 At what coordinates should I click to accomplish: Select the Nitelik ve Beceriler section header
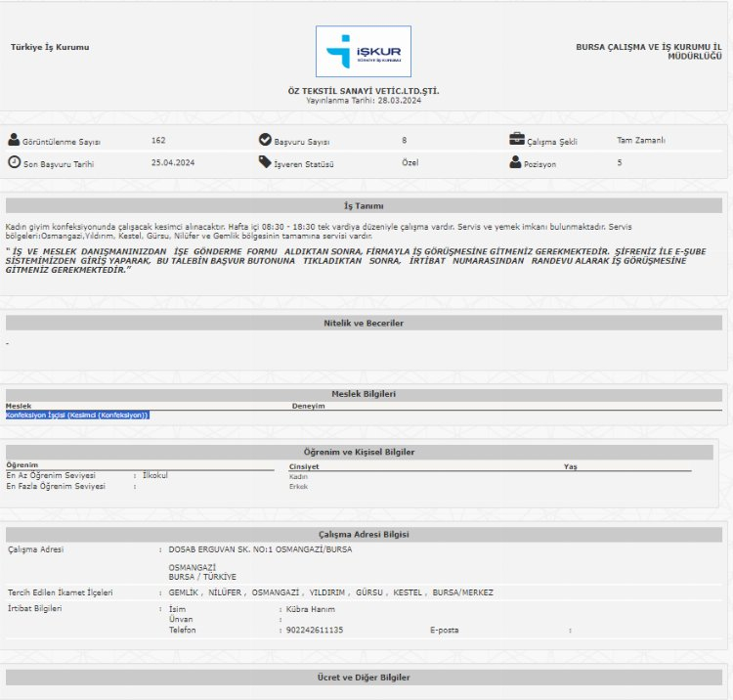pyautogui.click(x=364, y=323)
